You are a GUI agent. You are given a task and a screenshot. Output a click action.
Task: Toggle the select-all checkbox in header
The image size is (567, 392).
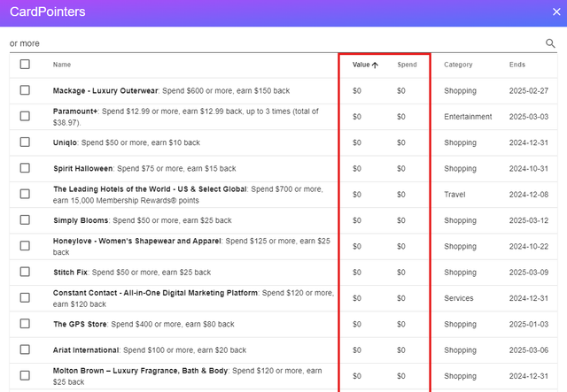point(25,65)
